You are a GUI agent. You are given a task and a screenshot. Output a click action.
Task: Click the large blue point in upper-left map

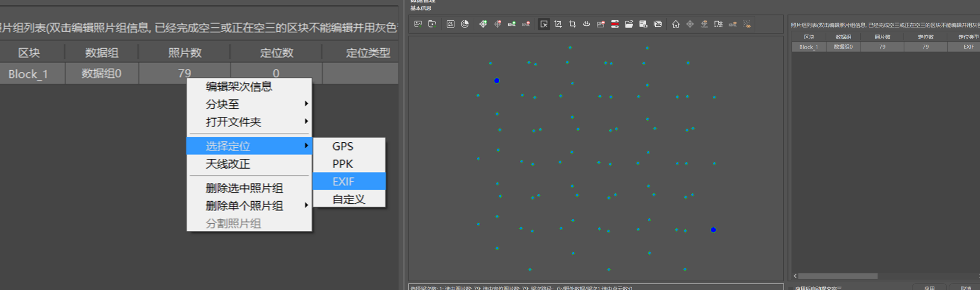(x=497, y=81)
